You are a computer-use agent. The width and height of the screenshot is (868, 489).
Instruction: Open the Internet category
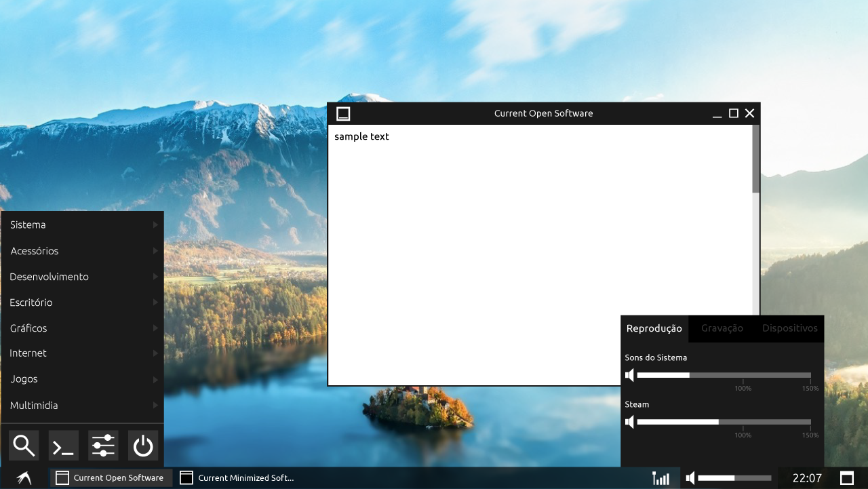click(x=82, y=353)
